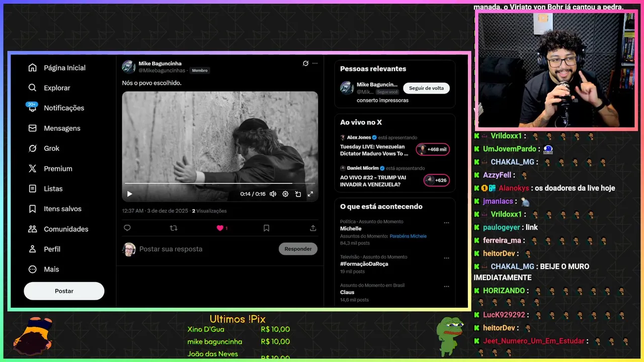644x362 pixels.
Task: Open the Claus trend's more options menu
Action: [x=446, y=287]
